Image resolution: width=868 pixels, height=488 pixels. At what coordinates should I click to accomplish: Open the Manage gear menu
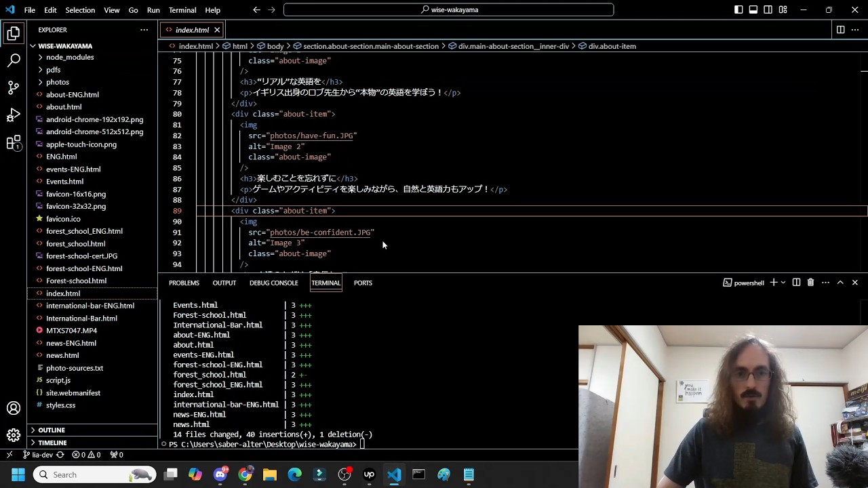pyautogui.click(x=14, y=435)
